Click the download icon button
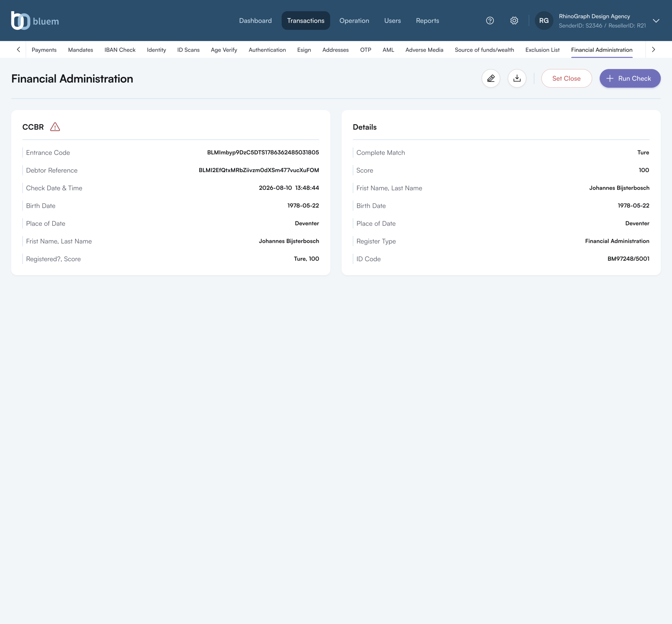Viewport: 672px width, 624px height. (517, 78)
